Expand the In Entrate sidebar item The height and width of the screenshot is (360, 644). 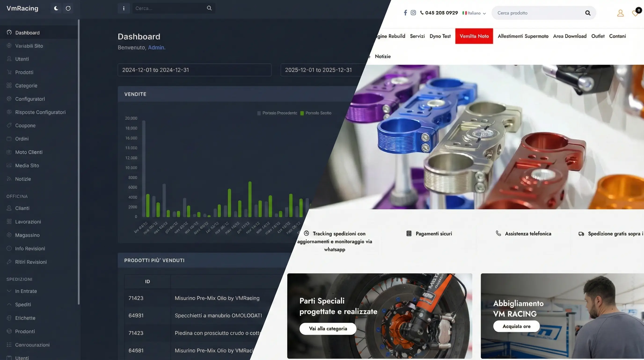tap(26, 291)
